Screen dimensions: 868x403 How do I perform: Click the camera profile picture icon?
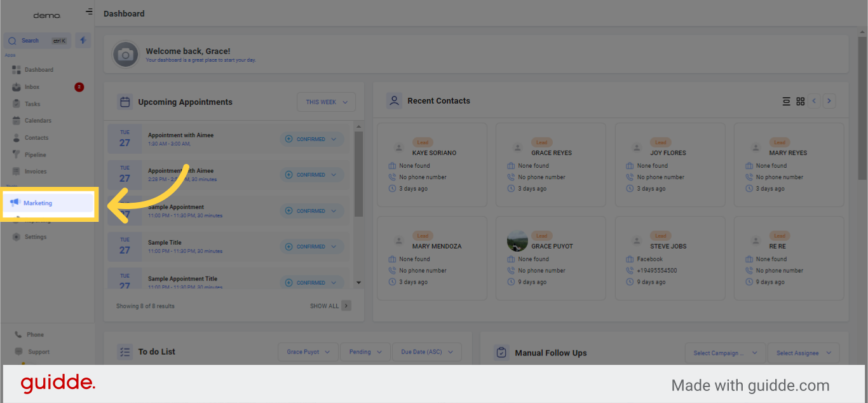tap(126, 55)
